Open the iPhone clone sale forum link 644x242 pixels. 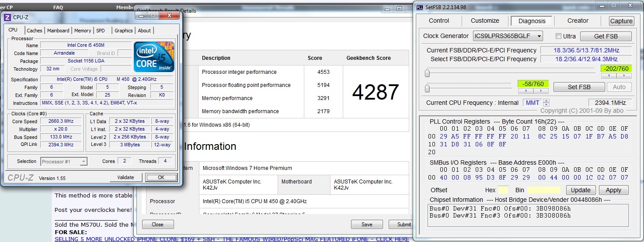tap(232, 239)
